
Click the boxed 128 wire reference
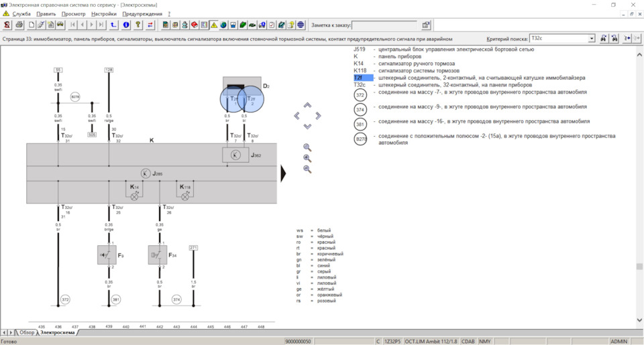(109, 70)
